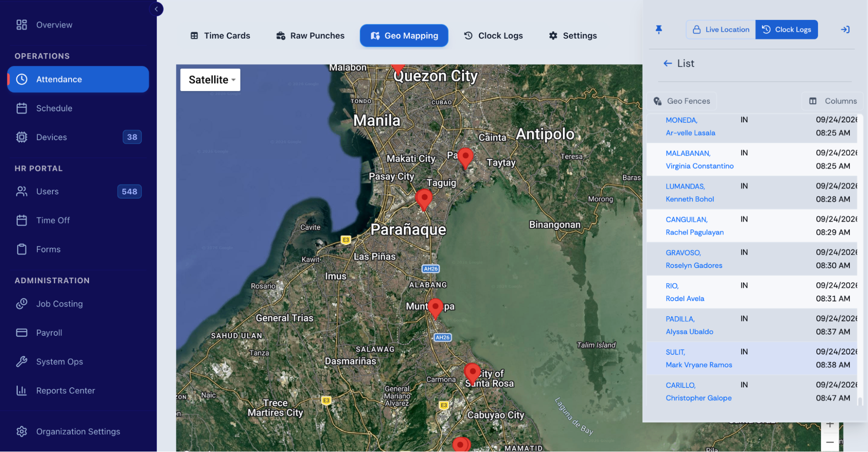Viewport: 868px width, 452px height.
Task: Click the Devices count badge 38
Action: (x=132, y=137)
